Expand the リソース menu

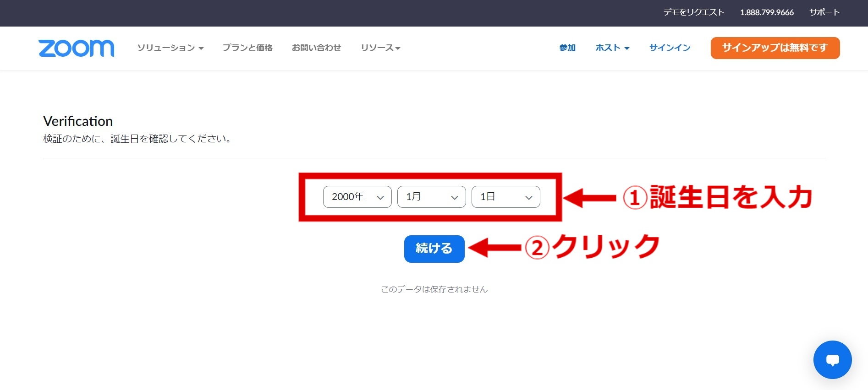click(x=380, y=48)
